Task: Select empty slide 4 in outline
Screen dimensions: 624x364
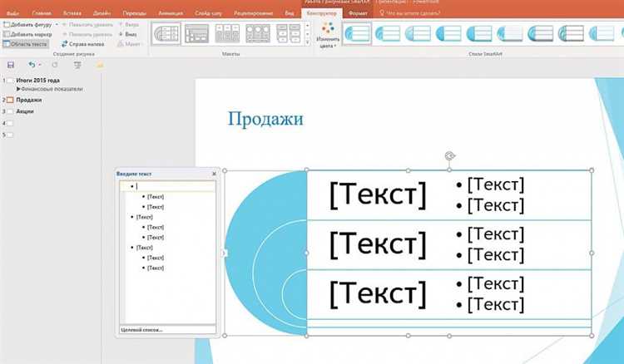Action: tap(10, 123)
